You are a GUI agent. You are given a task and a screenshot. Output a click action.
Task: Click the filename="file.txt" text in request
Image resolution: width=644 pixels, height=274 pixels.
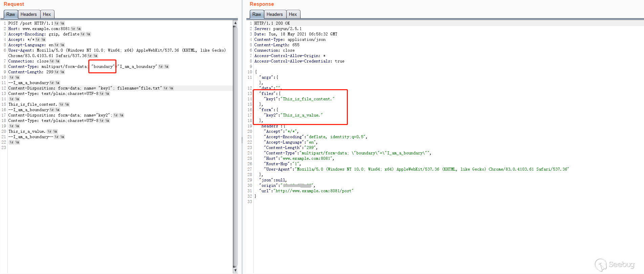(139, 88)
